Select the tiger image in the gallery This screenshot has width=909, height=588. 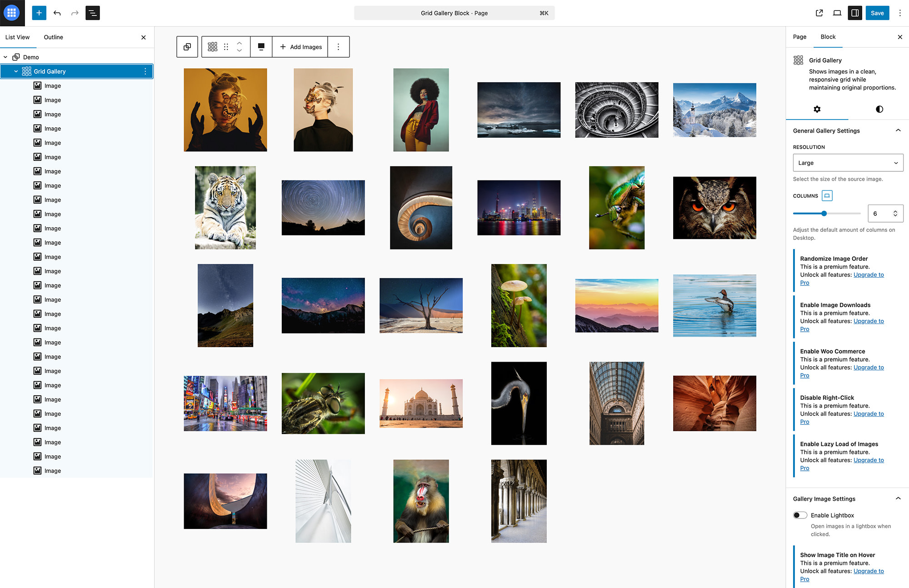click(x=225, y=208)
